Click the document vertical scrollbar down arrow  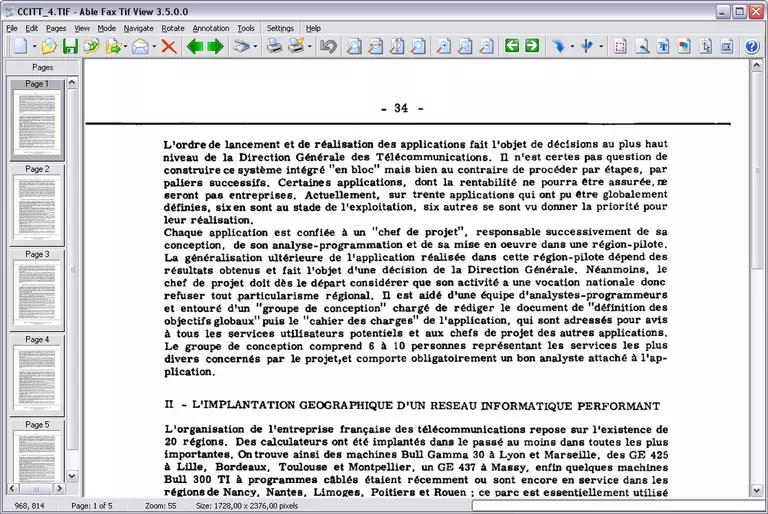[x=757, y=490]
